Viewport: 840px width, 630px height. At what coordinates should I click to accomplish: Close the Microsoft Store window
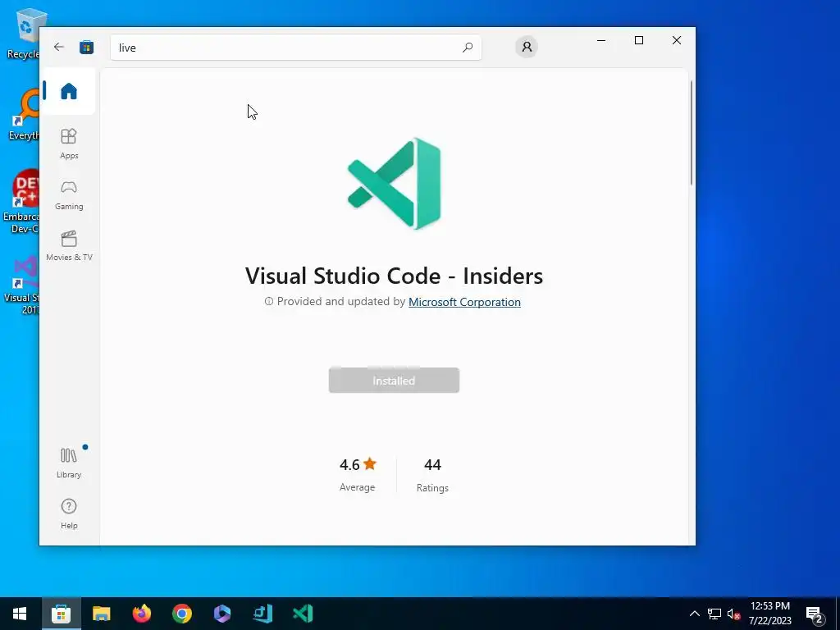[677, 40]
